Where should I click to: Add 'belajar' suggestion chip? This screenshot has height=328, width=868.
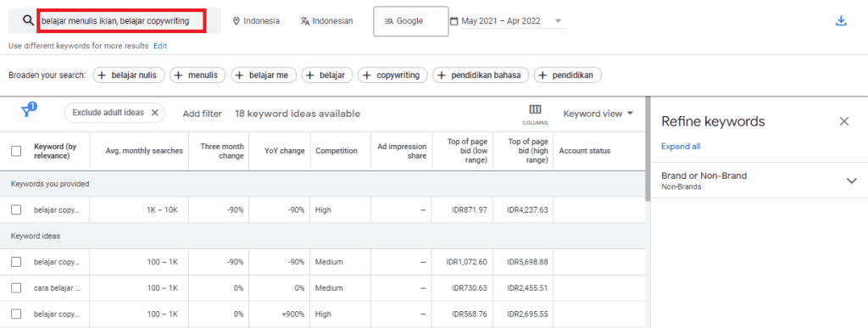(327, 75)
